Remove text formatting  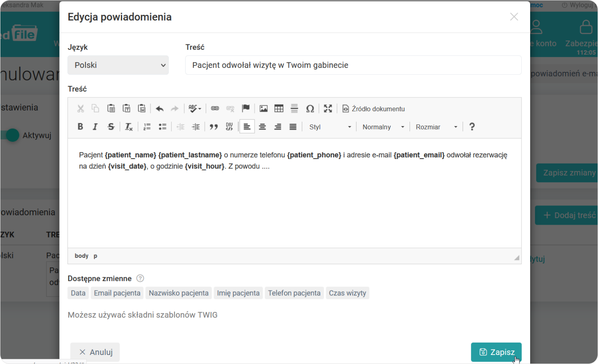click(129, 127)
